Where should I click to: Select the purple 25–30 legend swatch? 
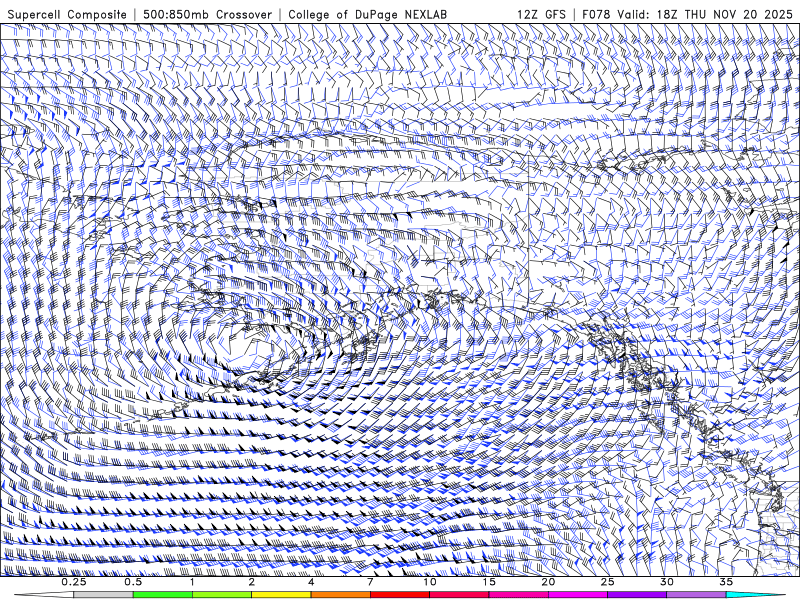637,595
